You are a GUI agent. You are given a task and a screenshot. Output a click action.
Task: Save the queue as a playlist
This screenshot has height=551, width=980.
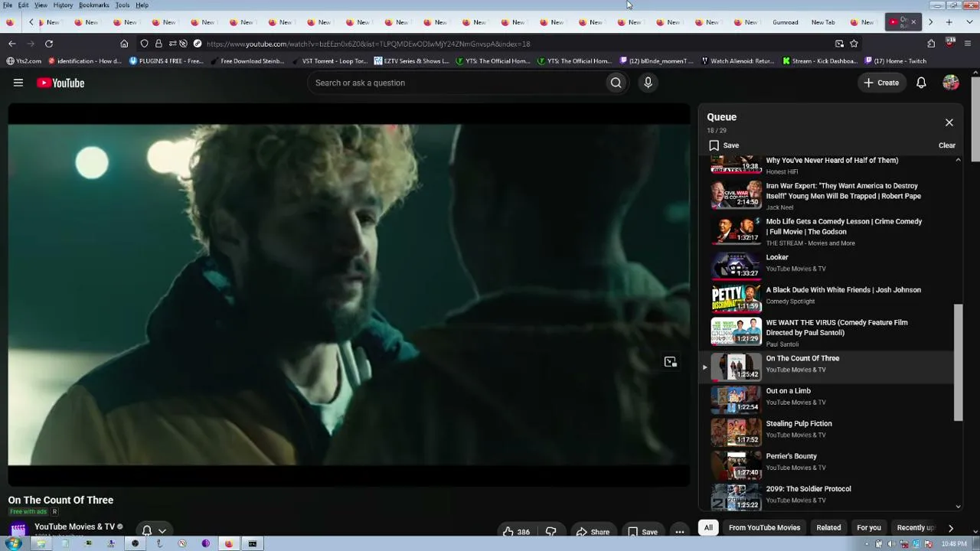724,145
